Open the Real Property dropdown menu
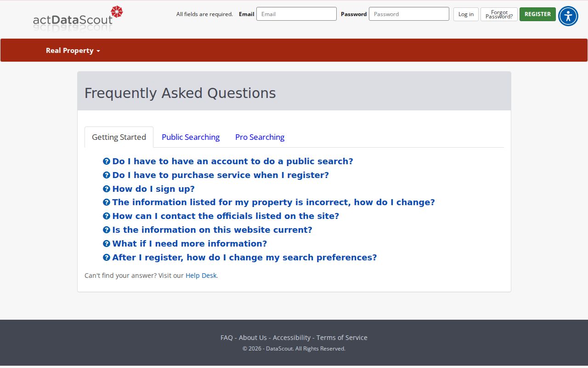Viewport: 588px width, 368px height. coord(73,51)
